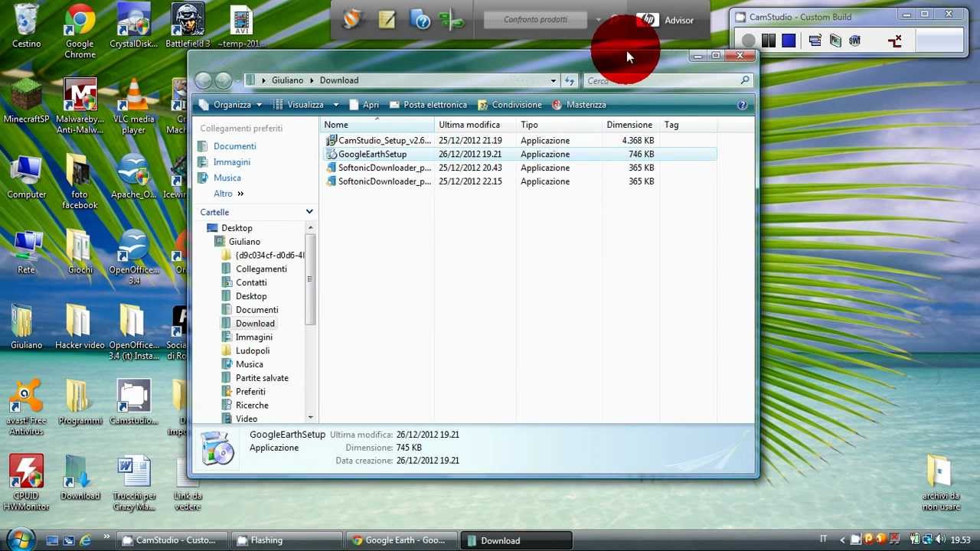Select the CrystalDisk desktop icon
Viewport: 980px width, 551px height.
[133, 26]
